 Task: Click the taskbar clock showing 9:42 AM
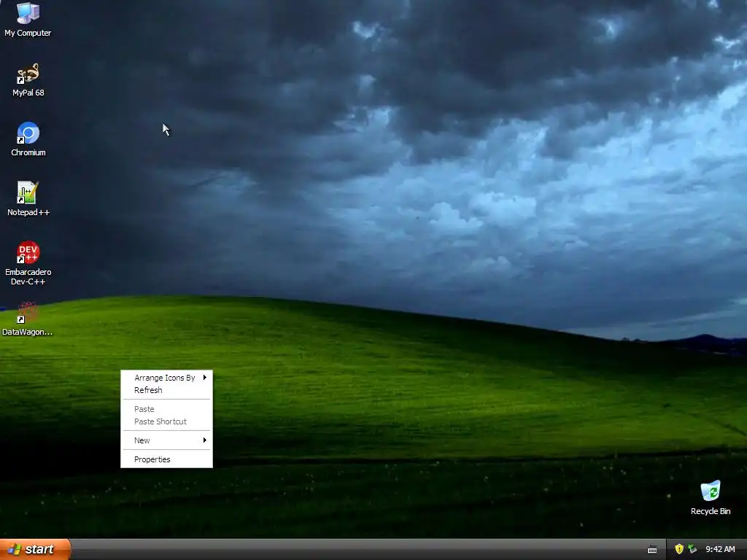tap(720, 549)
